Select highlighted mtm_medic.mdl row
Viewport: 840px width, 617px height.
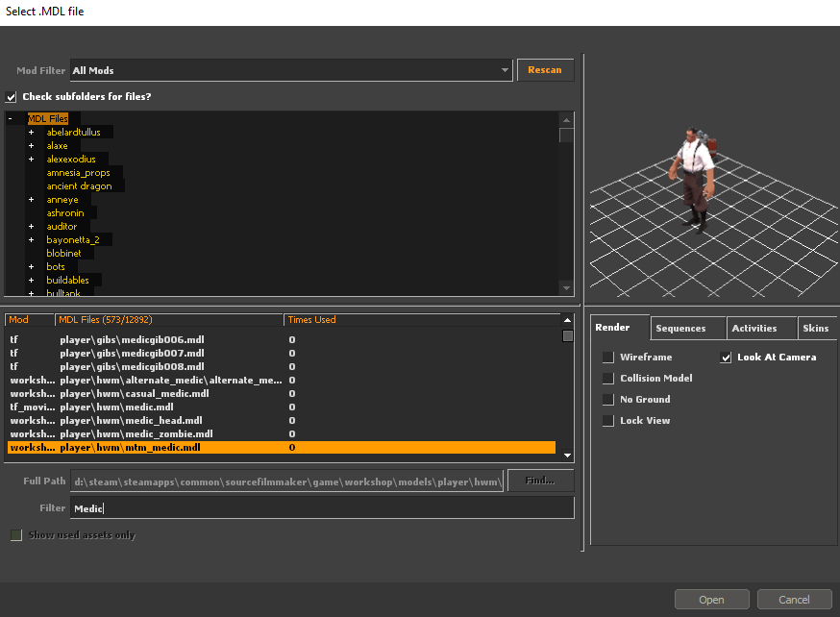click(282, 447)
